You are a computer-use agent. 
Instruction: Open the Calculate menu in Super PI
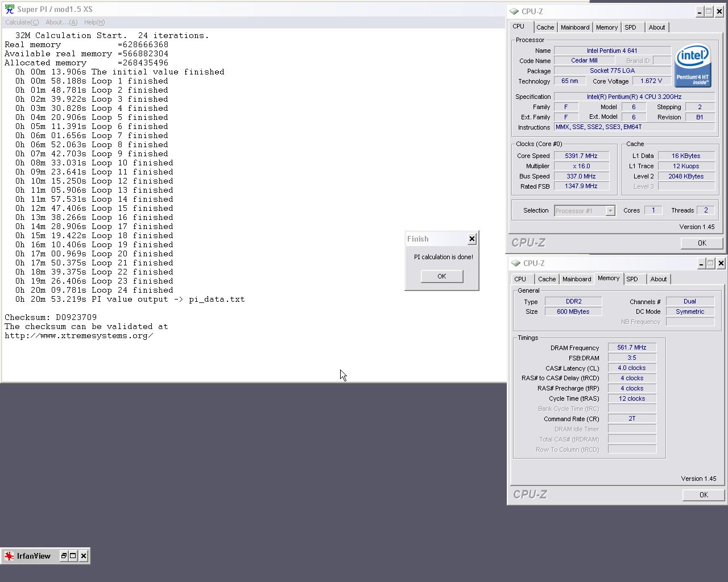[22, 22]
